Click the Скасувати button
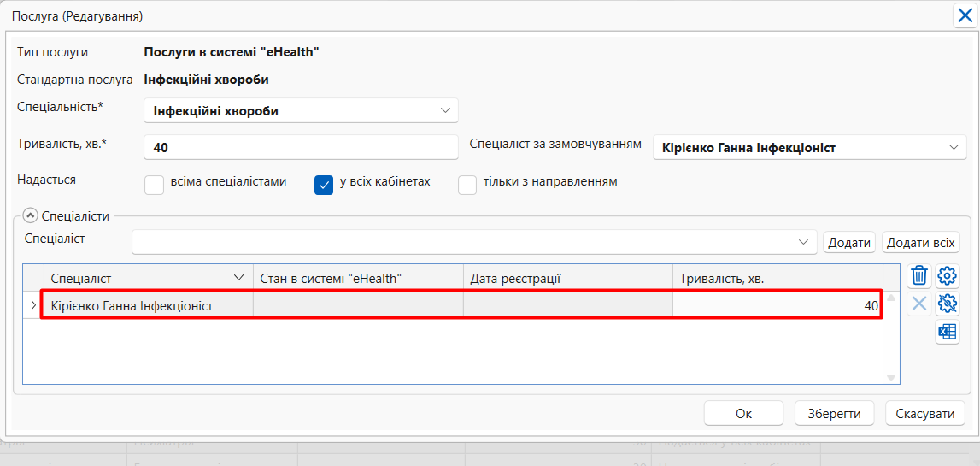 point(925,413)
